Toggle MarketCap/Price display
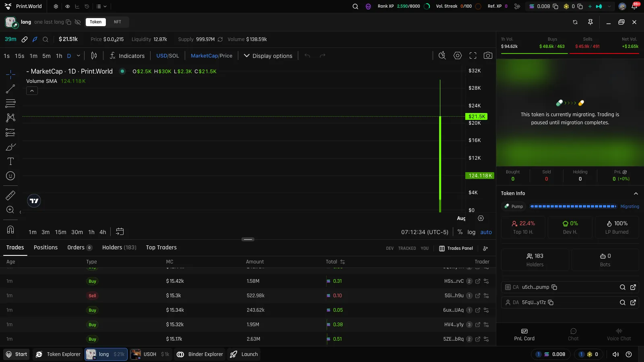Image resolution: width=644 pixels, height=362 pixels. [x=212, y=56]
